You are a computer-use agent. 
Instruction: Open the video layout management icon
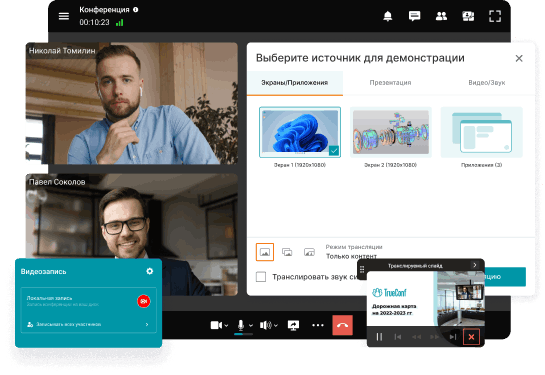point(468,16)
